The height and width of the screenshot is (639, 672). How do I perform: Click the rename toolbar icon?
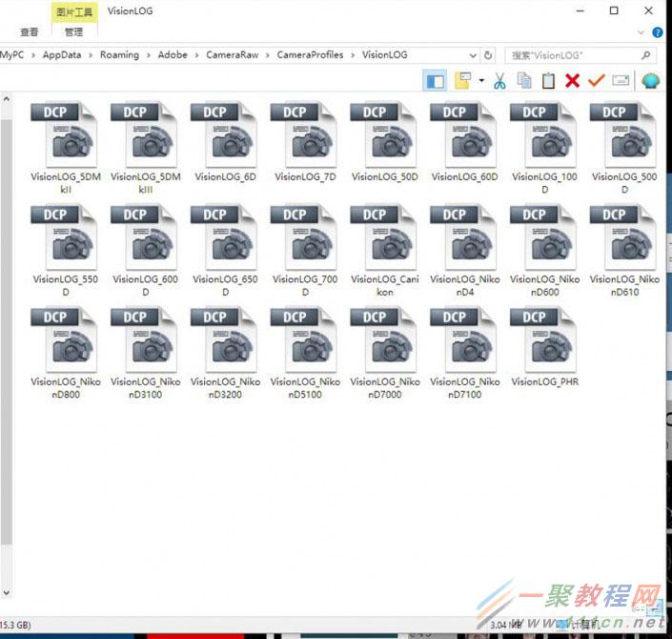621,80
